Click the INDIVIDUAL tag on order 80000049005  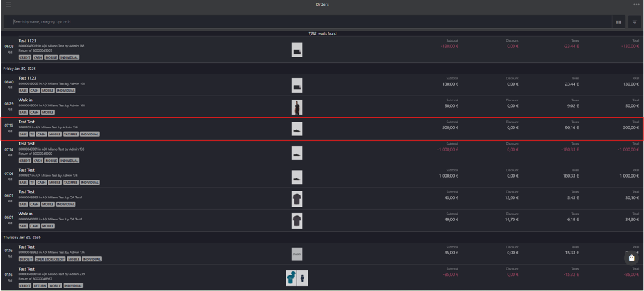[65, 91]
